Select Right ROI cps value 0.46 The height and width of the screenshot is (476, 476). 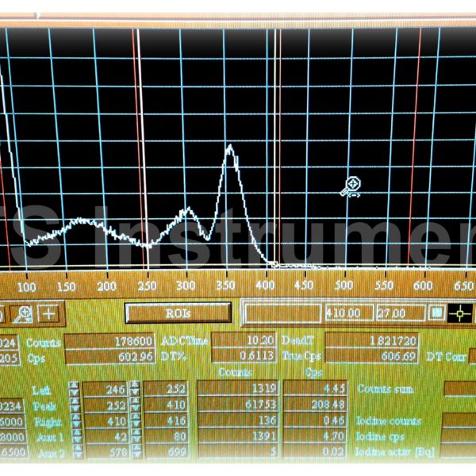(316, 420)
